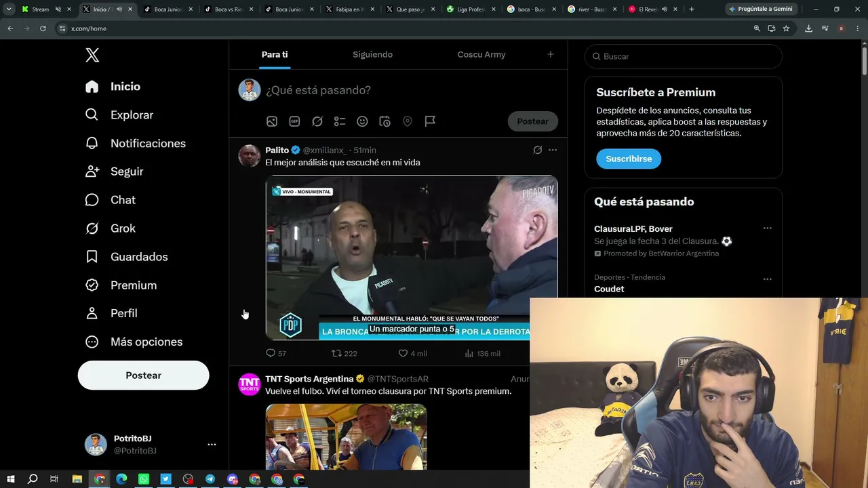
Task: Mute the El Revel browser tab audio
Action: 665,9
